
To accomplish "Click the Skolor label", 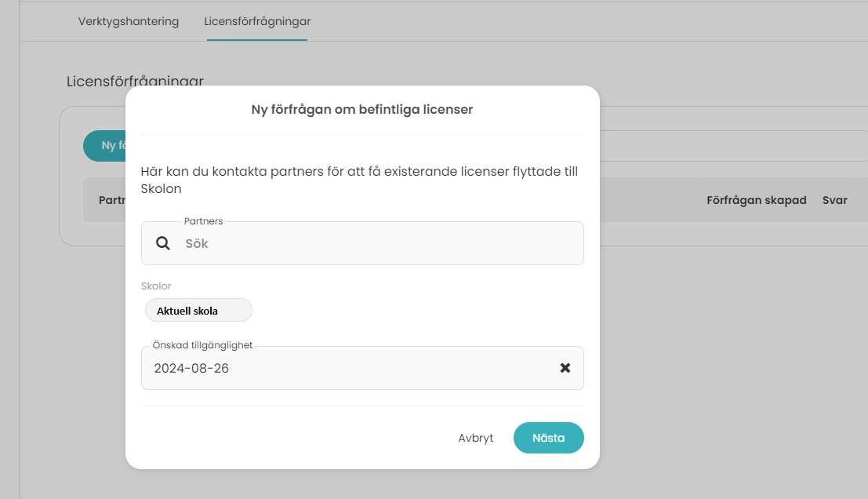I will [156, 286].
